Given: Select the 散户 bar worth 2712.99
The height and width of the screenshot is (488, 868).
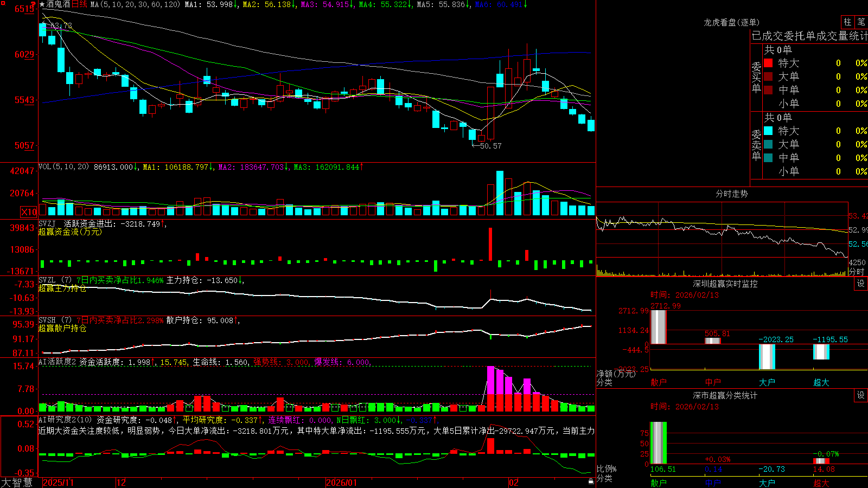Looking at the screenshot, I should coord(659,327).
